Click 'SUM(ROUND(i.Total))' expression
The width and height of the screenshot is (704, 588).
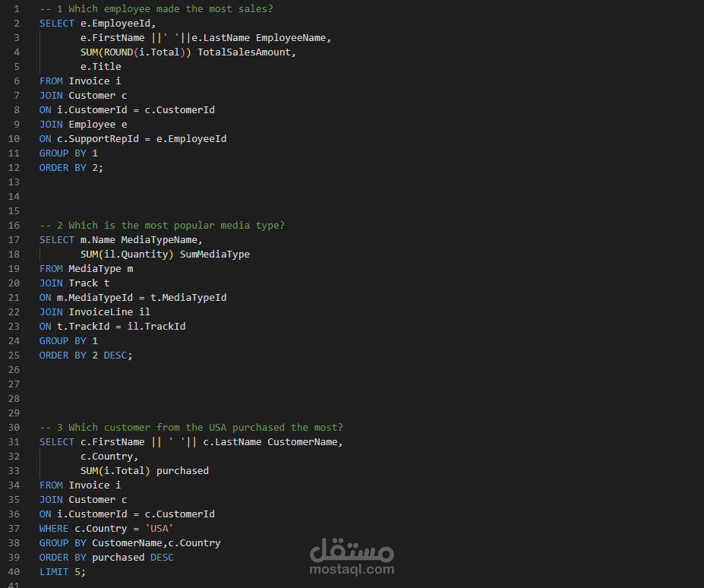(x=136, y=52)
